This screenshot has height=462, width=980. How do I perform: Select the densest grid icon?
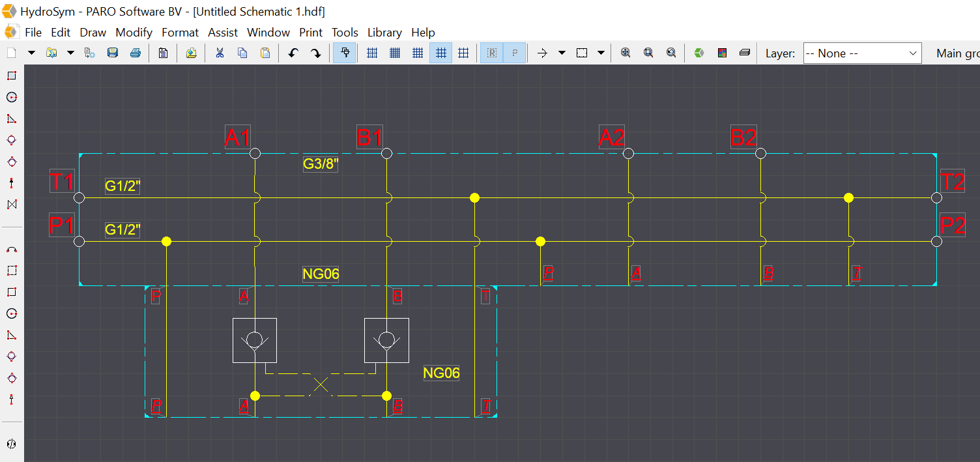pos(395,53)
